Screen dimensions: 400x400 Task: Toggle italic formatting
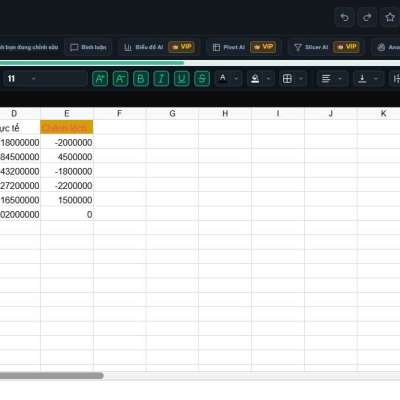click(161, 79)
